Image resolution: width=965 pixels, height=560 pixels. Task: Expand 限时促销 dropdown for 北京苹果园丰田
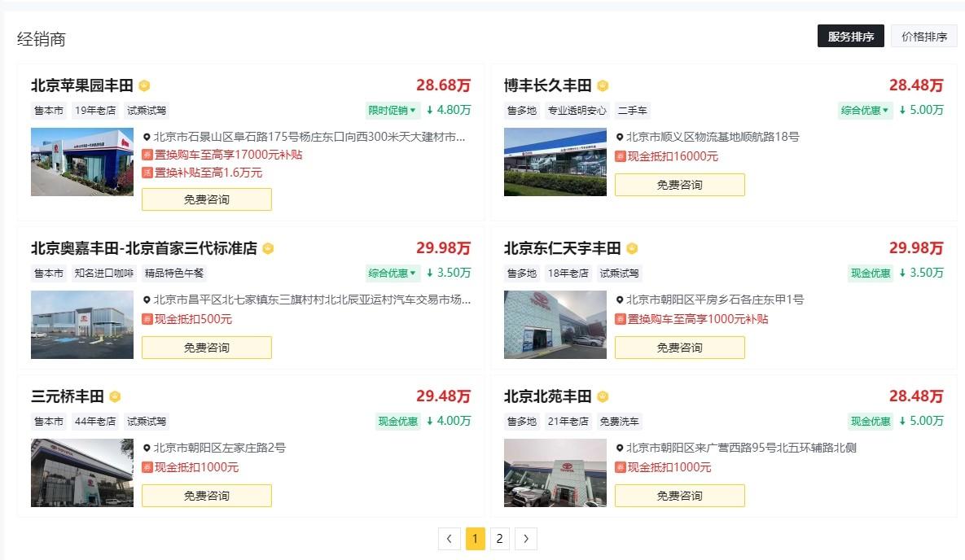coord(392,110)
